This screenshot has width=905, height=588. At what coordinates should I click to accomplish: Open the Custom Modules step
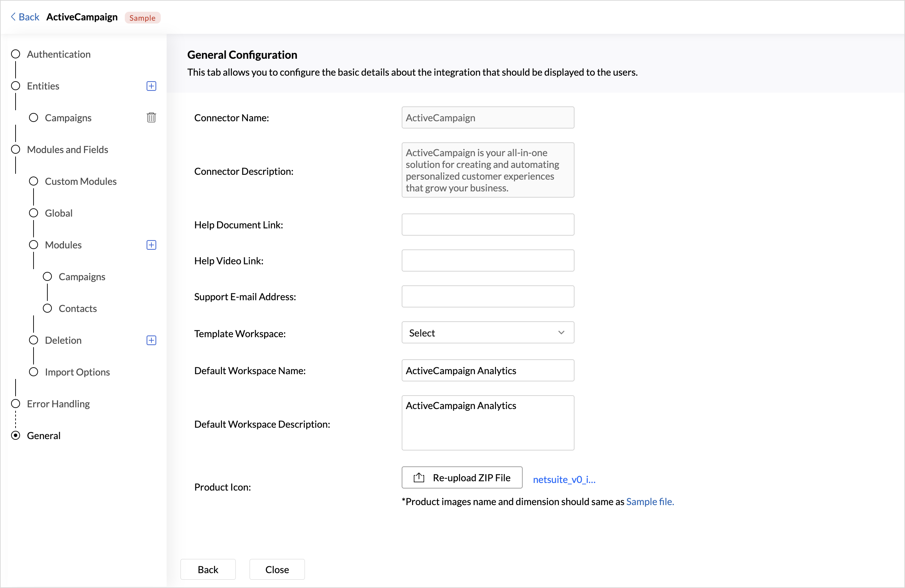pos(81,181)
